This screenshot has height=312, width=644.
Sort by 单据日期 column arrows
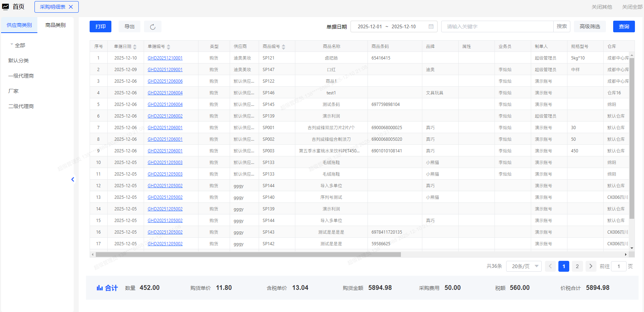tap(135, 47)
